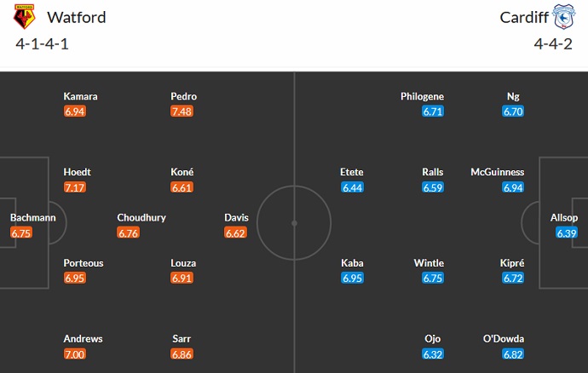Image resolution: width=588 pixels, height=373 pixels.
Task: Select Cardiff player Philogene
Action: pyautogui.click(x=422, y=96)
